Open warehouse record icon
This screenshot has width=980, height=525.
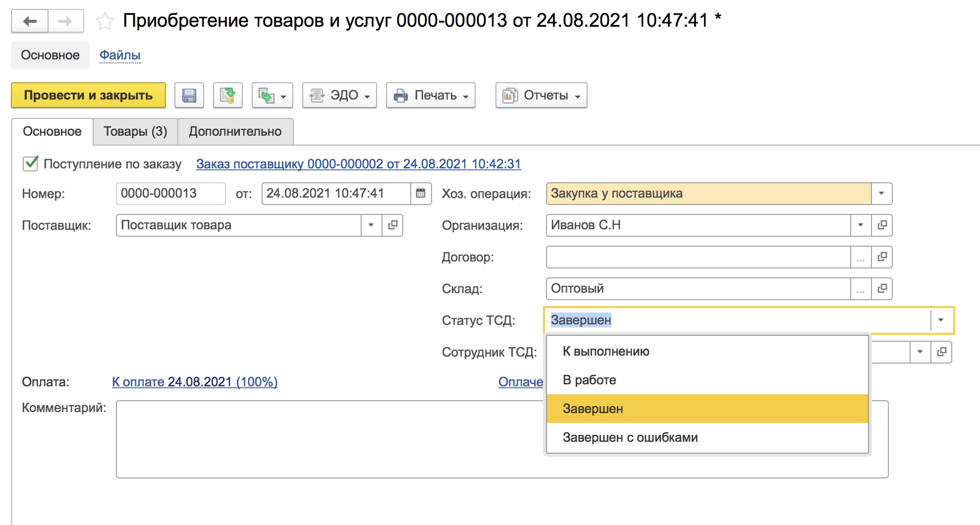(882, 288)
